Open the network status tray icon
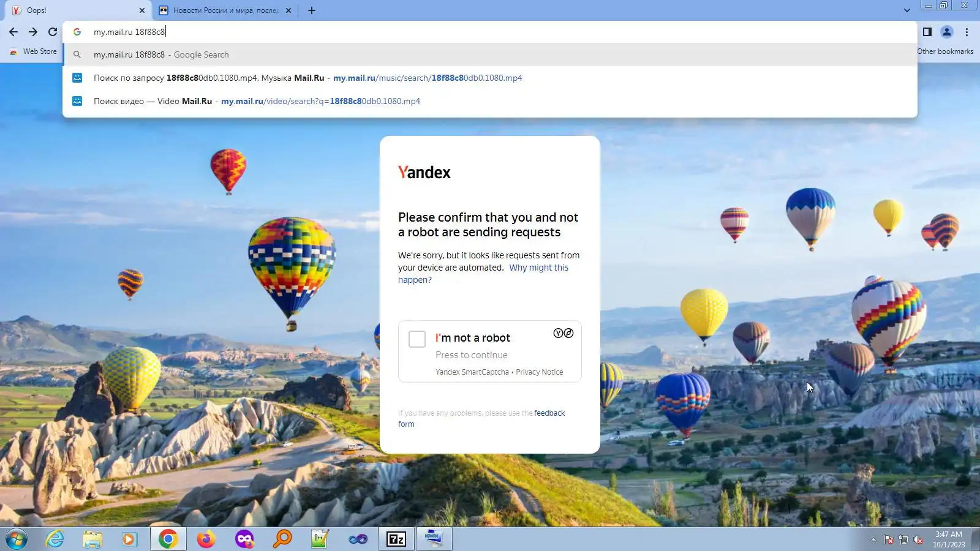980x551 pixels. tap(903, 540)
